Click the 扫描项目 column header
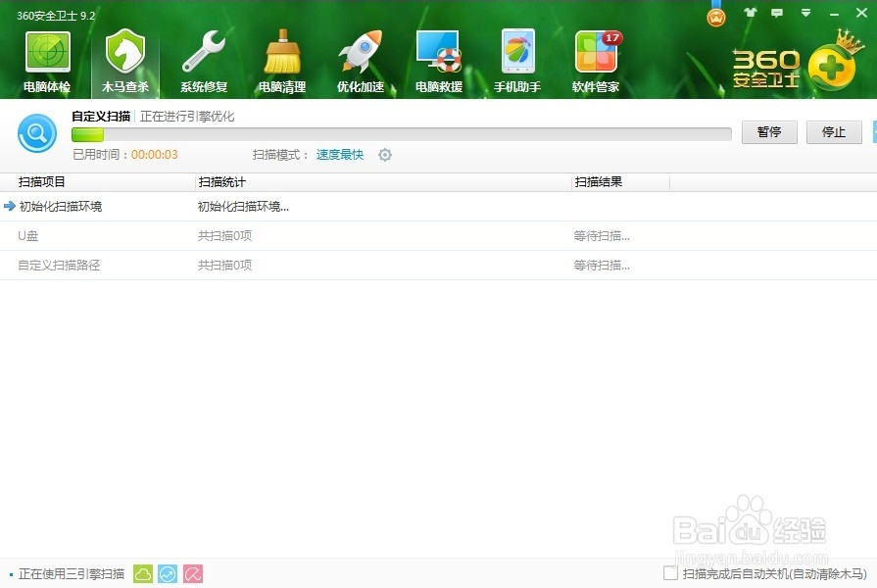The width and height of the screenshot is (877, 588). [42, 182]
